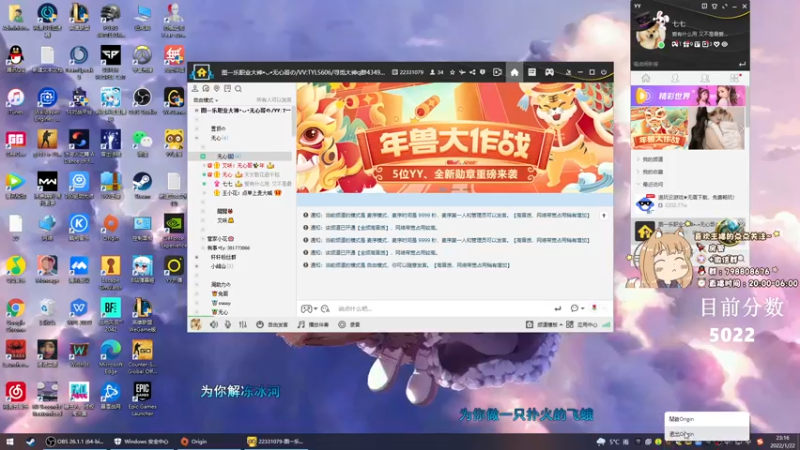Screen dimensions: 800x450
Task: Send a flower gift icon in chat bar
Action: pos(594,308)
